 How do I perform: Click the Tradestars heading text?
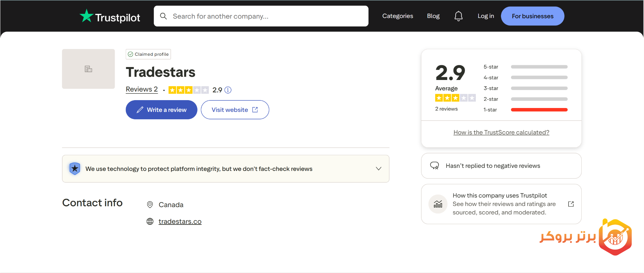click(x=160, y=72)
